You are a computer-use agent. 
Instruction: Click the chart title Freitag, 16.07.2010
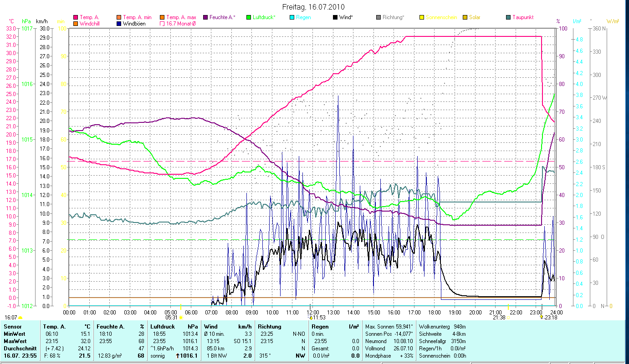(x=313, y=7)
